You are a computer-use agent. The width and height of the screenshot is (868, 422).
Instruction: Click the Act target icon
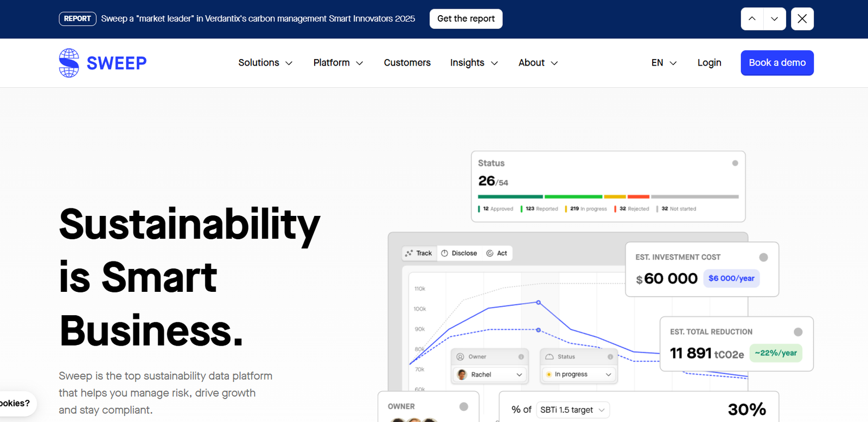(x=490, y=253)
